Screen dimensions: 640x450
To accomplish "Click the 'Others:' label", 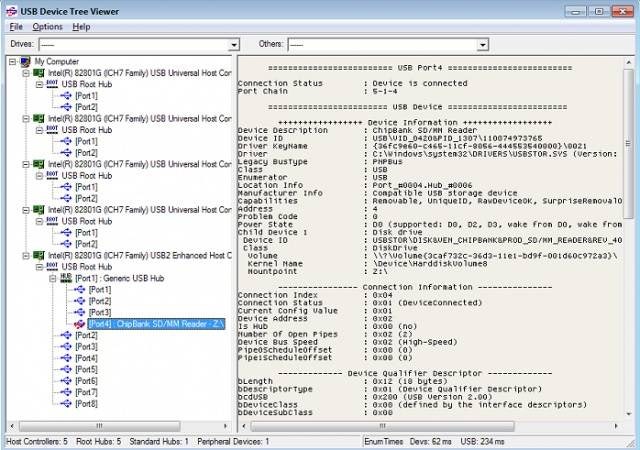I will (x=271, y=44).
